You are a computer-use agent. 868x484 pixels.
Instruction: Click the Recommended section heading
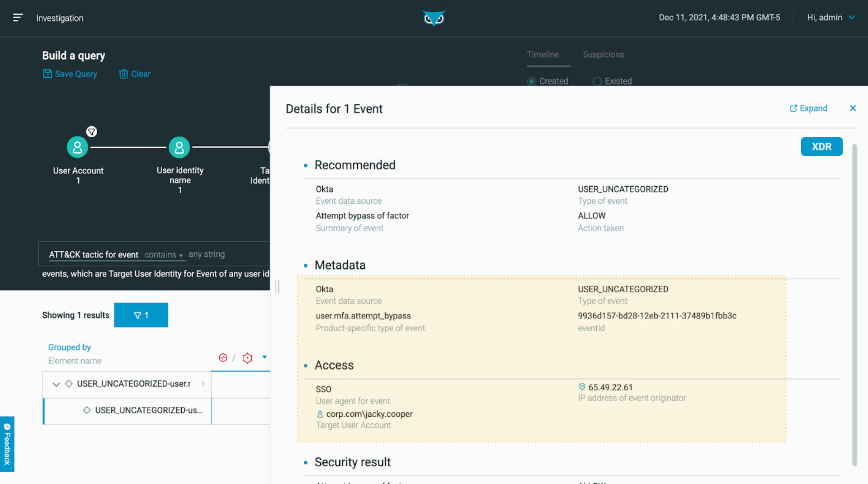coord(355,165)
